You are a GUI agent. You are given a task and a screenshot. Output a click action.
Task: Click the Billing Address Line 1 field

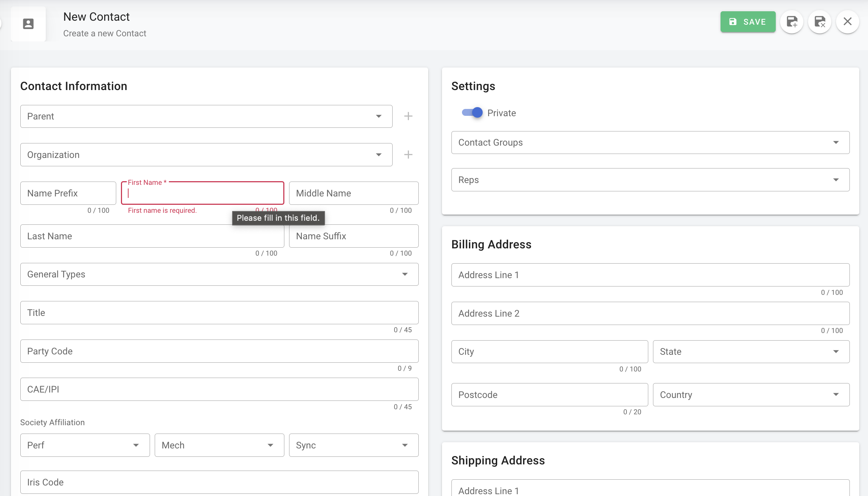[650, 275]
